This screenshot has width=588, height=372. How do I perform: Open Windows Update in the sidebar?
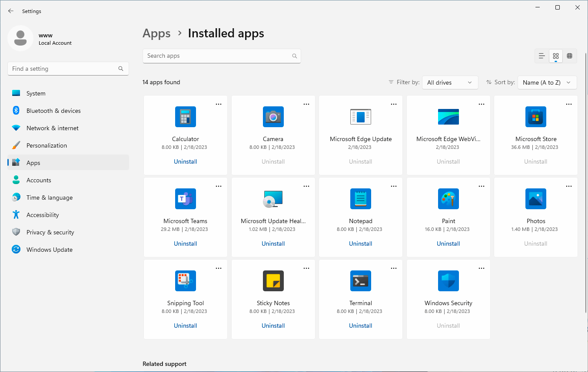point(50,250)
